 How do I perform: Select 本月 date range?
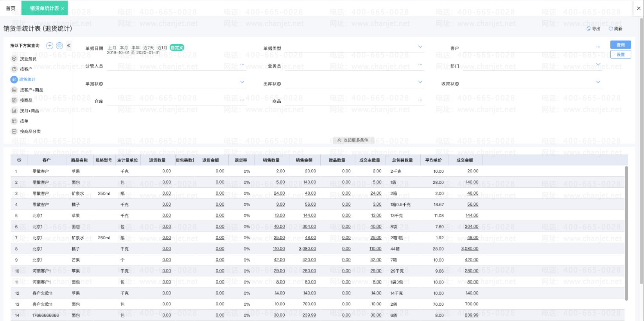[124, 48]
